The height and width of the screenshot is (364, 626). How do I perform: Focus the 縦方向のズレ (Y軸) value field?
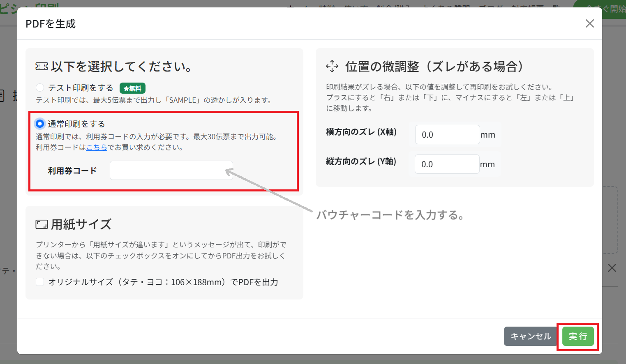pos(447,164)
